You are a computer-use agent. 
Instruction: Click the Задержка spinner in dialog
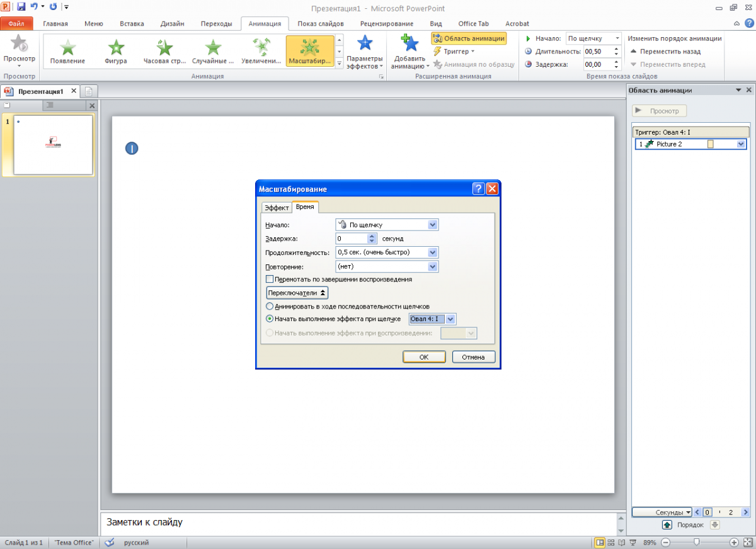(x=372, y=239)
